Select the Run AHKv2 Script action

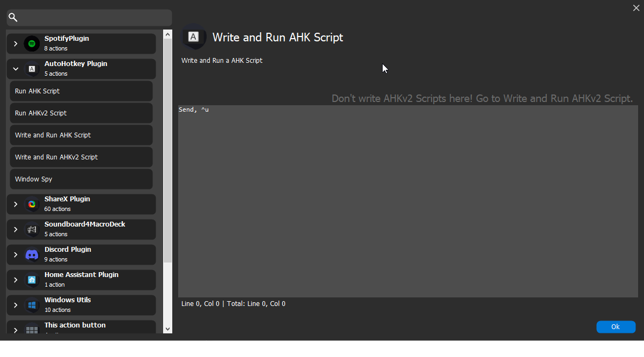tap(81, 113)
